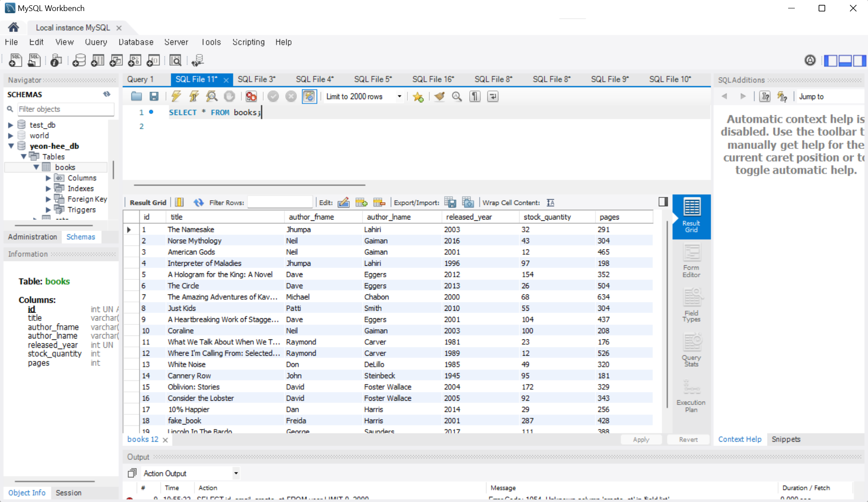
Task: Save query as favorite snippet star
Action: click(x=418, y=97)
